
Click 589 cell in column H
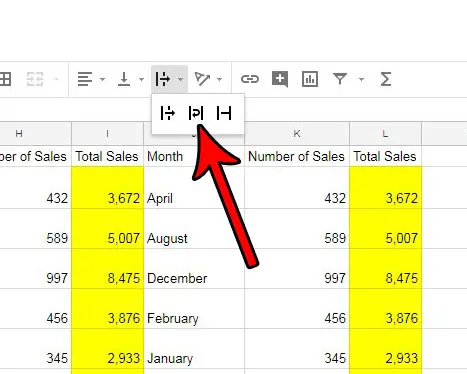[36, 229]
